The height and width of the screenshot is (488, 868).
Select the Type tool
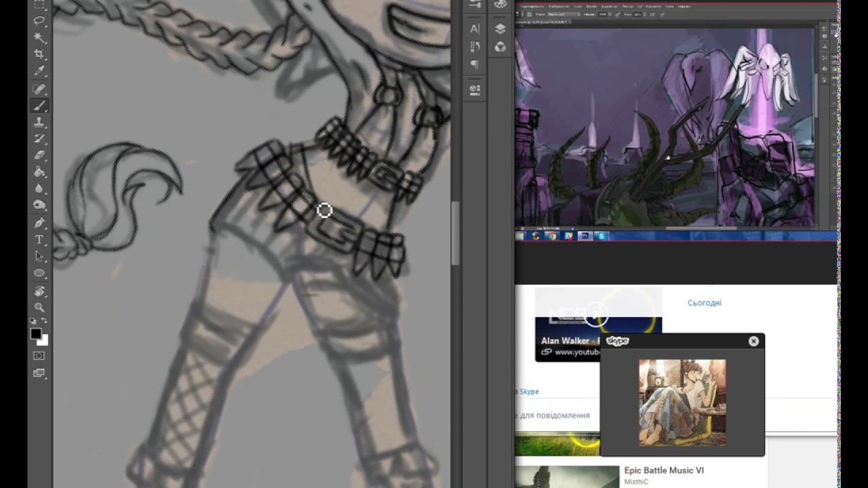point(39,240)
